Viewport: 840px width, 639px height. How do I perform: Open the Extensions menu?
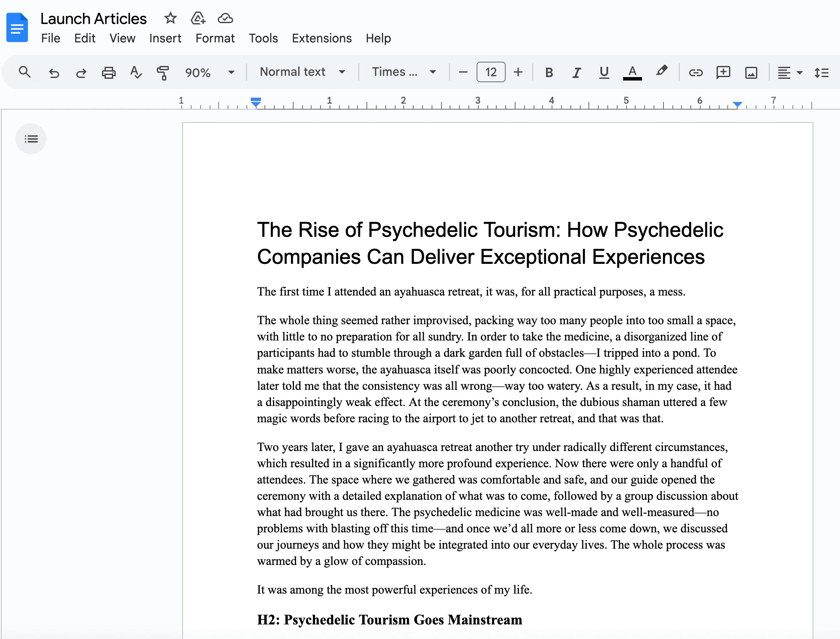(321, 38)
